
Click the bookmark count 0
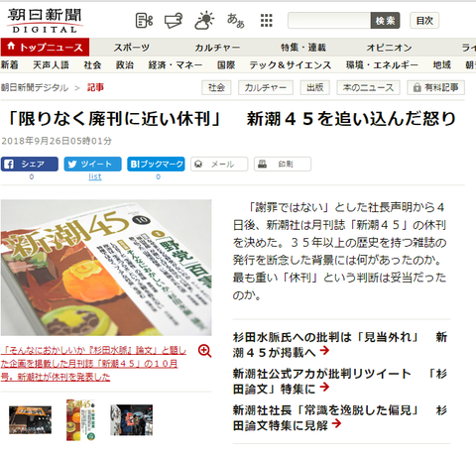pos(158,176)
